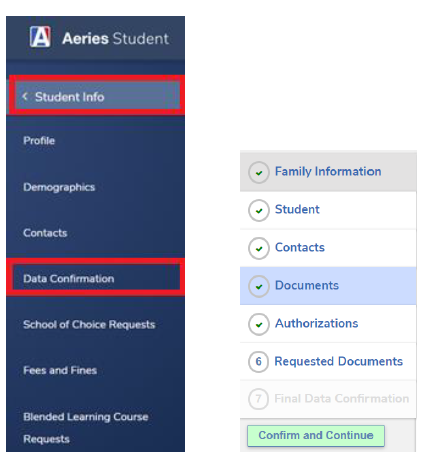Select Fees and Fines
438x469 pixels.
[60, 370]
